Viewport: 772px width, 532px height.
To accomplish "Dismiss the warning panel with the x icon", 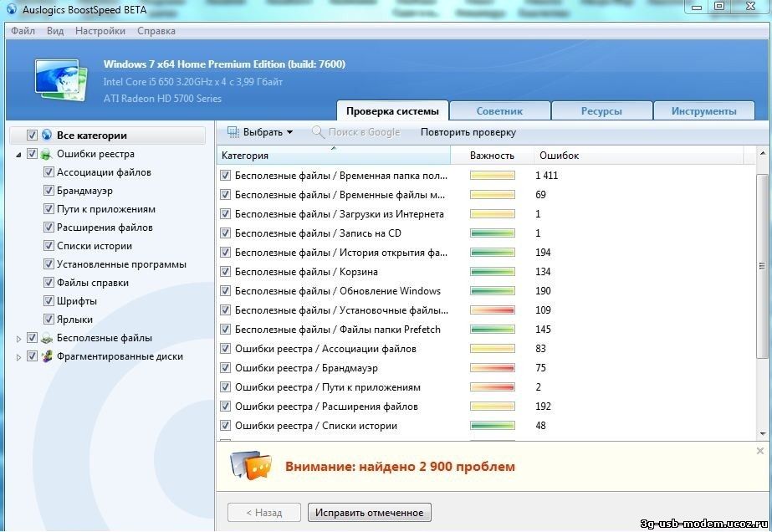I will [760, 451].
